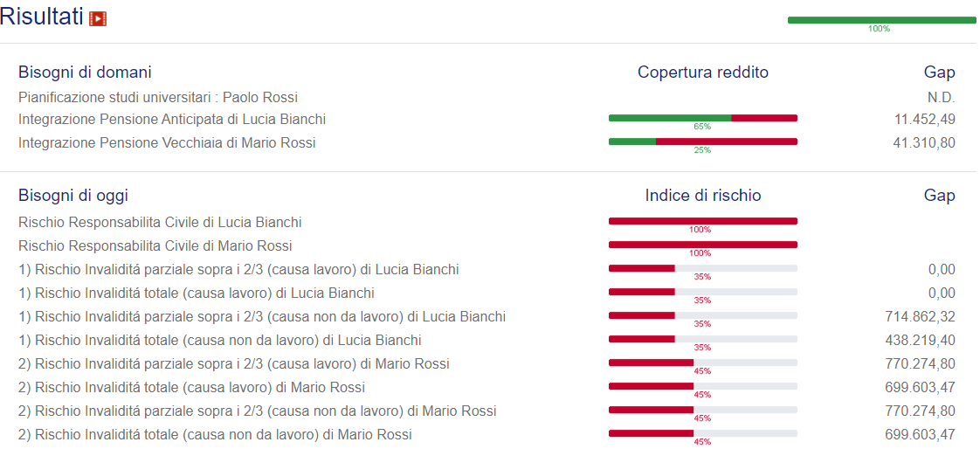The image size is (980, 449).
Task: Open Rischio Responsabilita Civile di Mario Rossi
Action: (155, 246)
